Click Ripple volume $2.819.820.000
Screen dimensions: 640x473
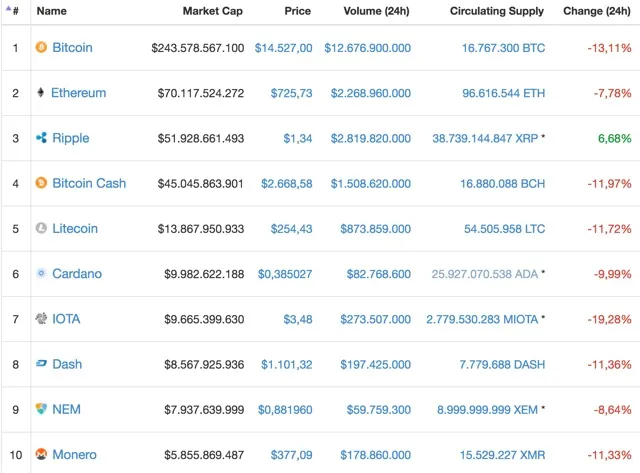point(371,139)
